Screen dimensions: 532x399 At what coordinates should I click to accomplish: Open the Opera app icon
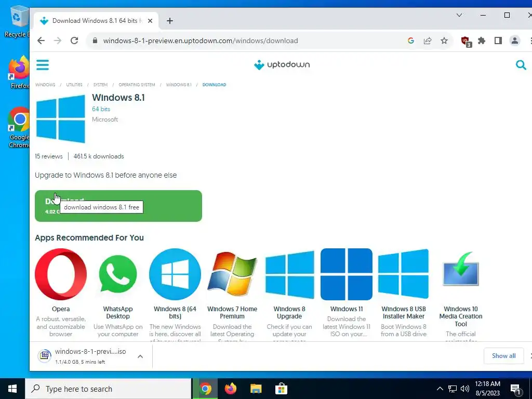[61, 274]
